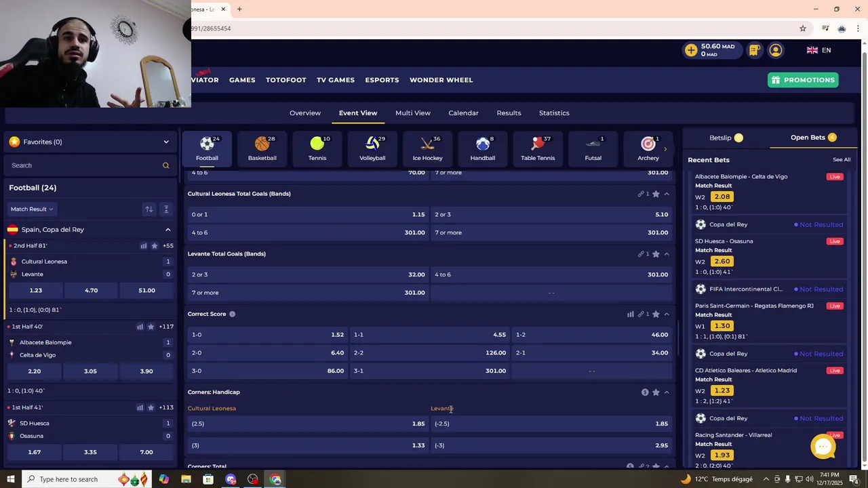The width and height of the screenshot is (868, 488).
Task: Click cashout coin icon on Corners: Handicap
Action: click(x=645, y=392)
